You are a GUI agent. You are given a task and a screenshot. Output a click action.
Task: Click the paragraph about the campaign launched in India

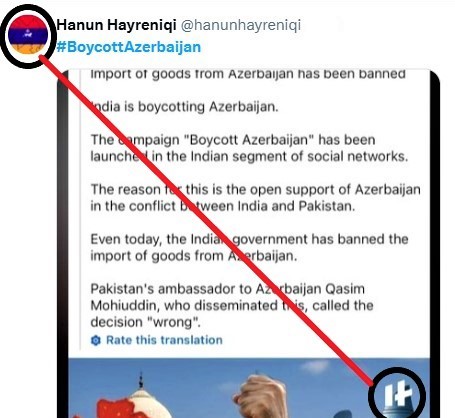point(249,148)
